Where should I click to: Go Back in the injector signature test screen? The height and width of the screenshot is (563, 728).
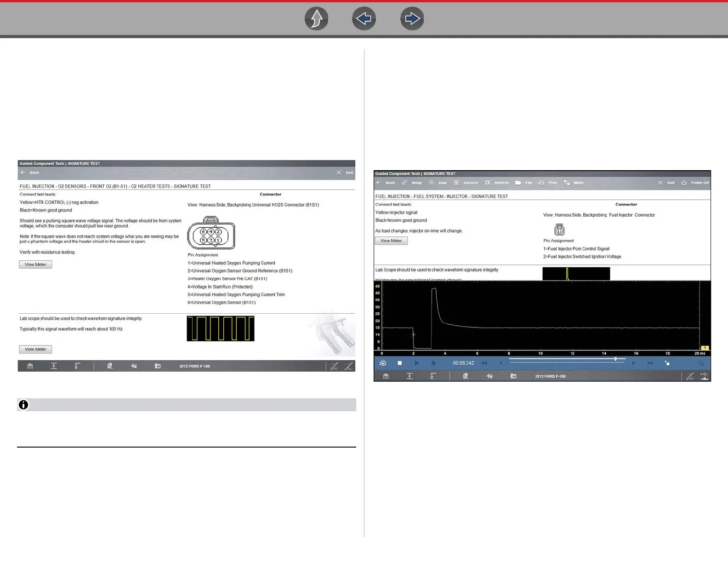(x=386, y=183)
